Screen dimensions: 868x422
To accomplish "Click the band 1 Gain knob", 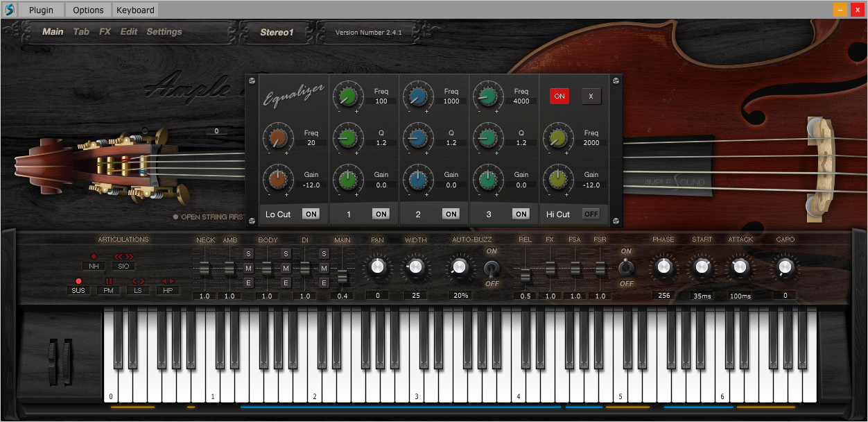I will pyautogui.click(x=347, y=179).
